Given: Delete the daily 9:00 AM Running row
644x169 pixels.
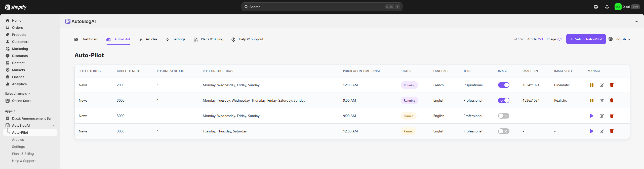Looking at the screenshot, I should (612, 100).
